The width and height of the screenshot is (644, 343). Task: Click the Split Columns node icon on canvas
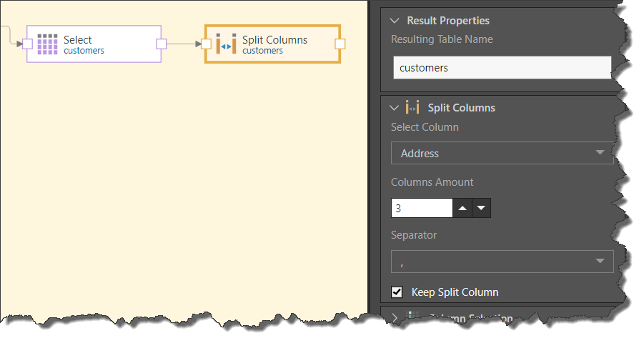[x=226, y=44]
